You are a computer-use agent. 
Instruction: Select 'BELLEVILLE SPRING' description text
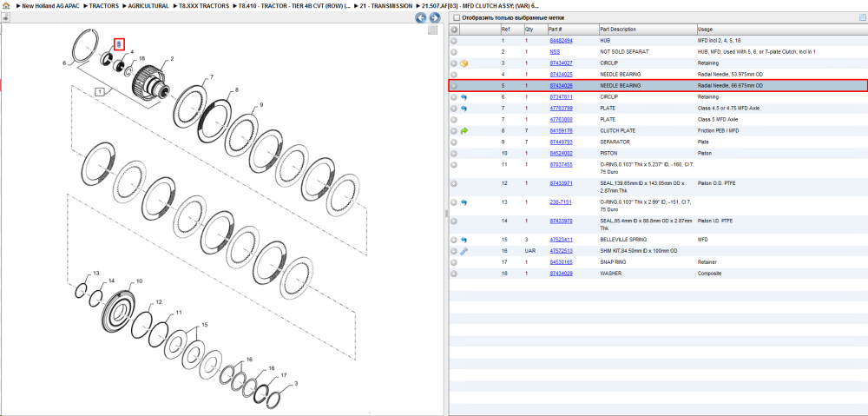622,240
